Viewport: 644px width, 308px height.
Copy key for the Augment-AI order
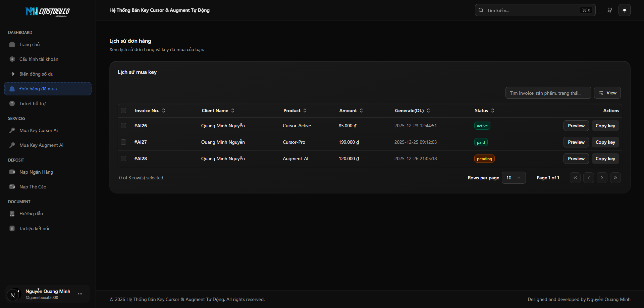605,159
